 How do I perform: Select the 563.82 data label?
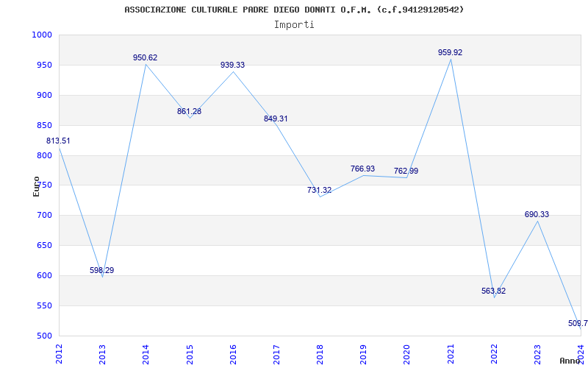click(493, 291)
